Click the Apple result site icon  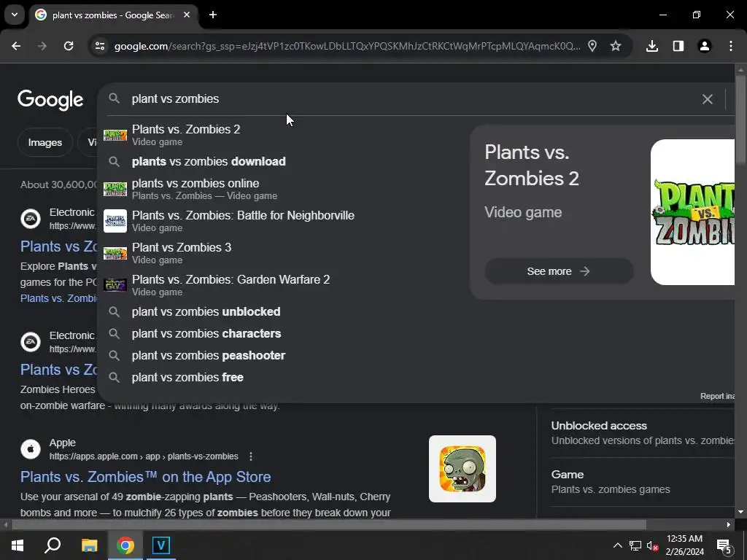pyautogui.click(x=31, y=449)
